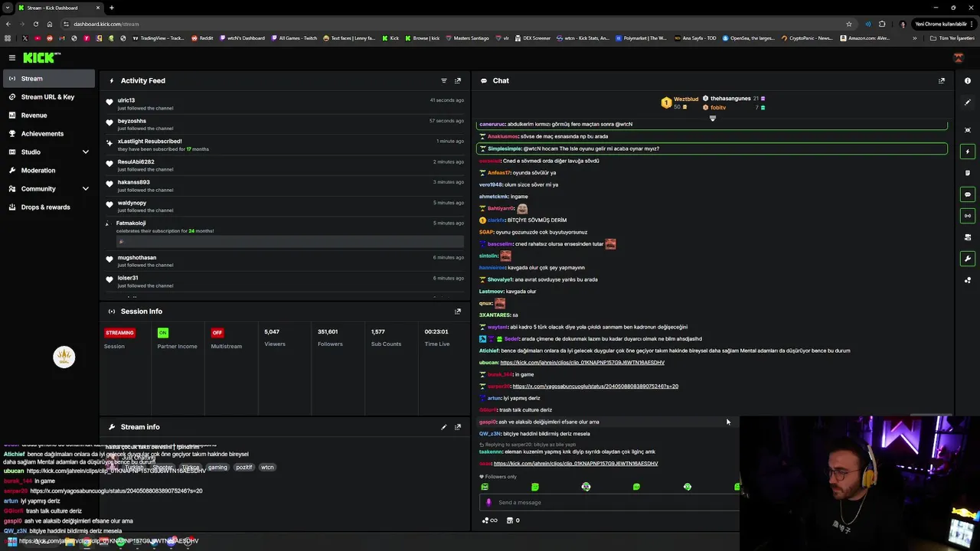Toggle the Partner Income ON badge
Screen dimensions: 980x551
click(x=162, y=333)
